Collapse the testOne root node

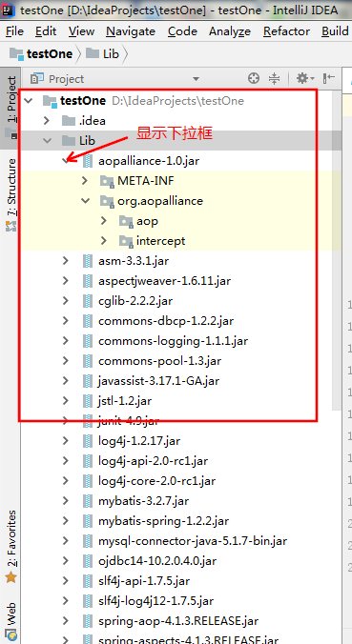pyautogui.click(x=28, y=101)
